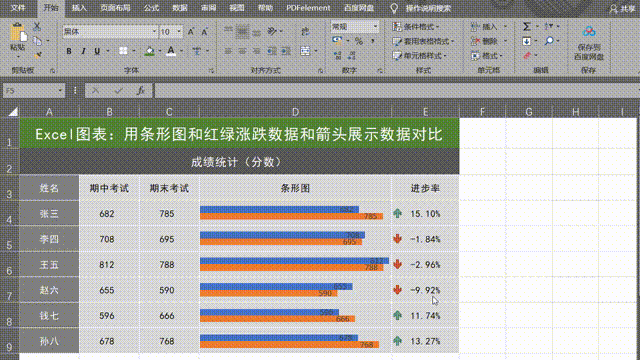640x360 pixels.
Task: Click the Increase Decimal icon
Action: pos(338,55)
